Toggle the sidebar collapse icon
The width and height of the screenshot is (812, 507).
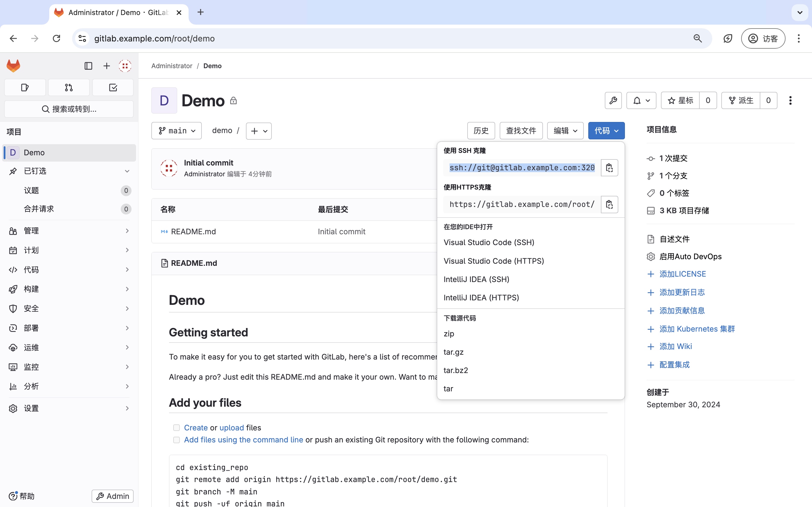point(88,66)
